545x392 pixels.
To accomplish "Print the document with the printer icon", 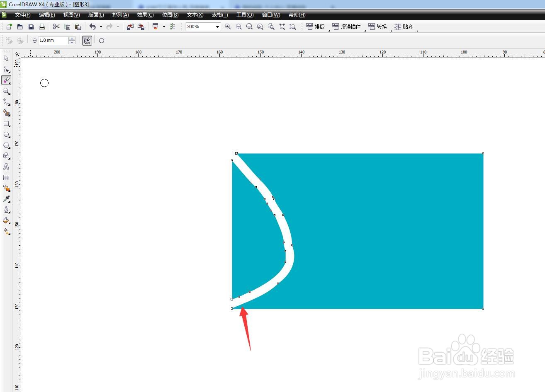I will [41, 27].
